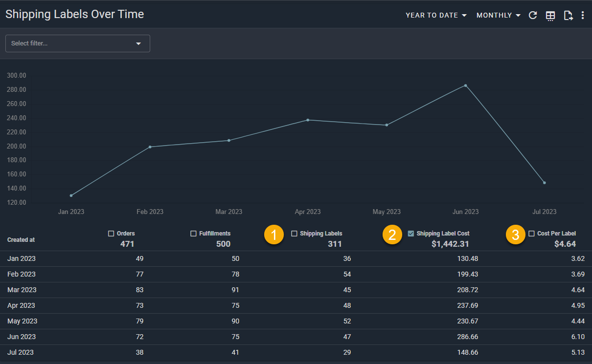Uncheck the Shipping Label Cost checkbox
This screenshot has height=364, width=592.
coord(410,234)
